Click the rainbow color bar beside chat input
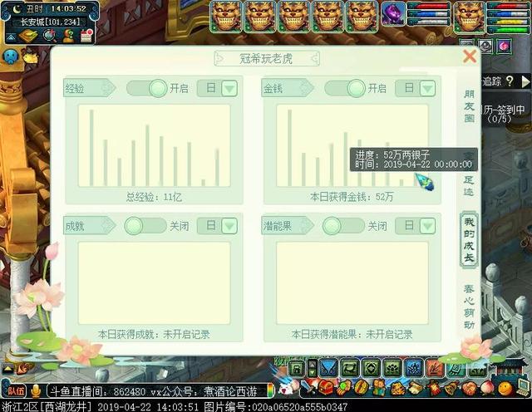 pos(270,390)
